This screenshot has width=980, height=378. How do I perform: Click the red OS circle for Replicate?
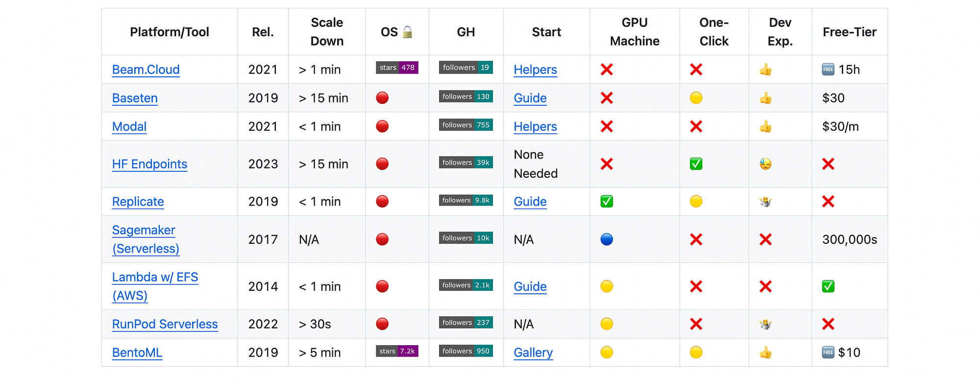coord(382,202)
